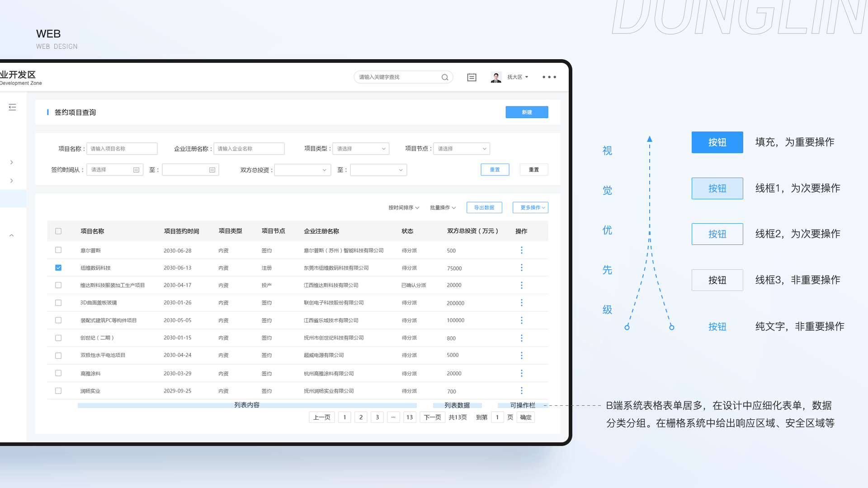Check the 3D曲面盖板玻璃 row checkbox
This screenshot has width=868, height=488.
click(x=58, y=303)
